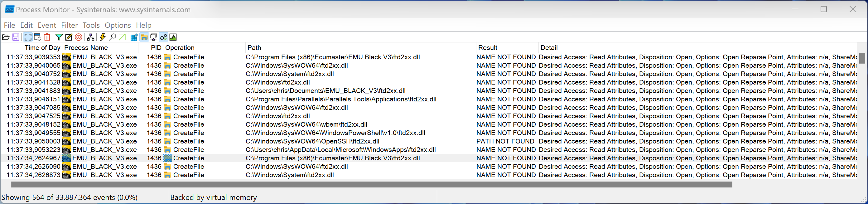Click the Process Monitor title bar icon
Viewport: 868px width, 204px height.
[x=9, y=9]
